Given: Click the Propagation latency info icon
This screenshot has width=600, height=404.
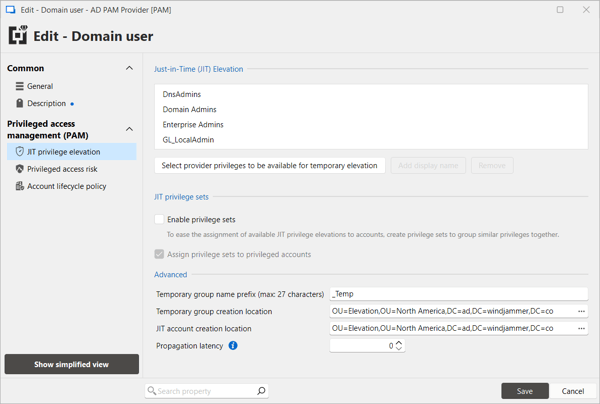Looking at the screenshot, I should (x=233, y=345).
